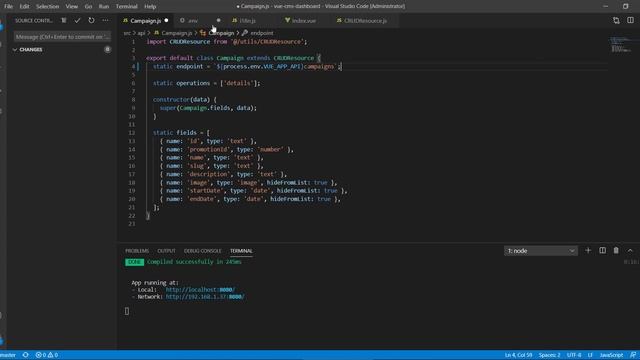
Task: Click the src breadcrumb segment
Action: tap(127, 33)
